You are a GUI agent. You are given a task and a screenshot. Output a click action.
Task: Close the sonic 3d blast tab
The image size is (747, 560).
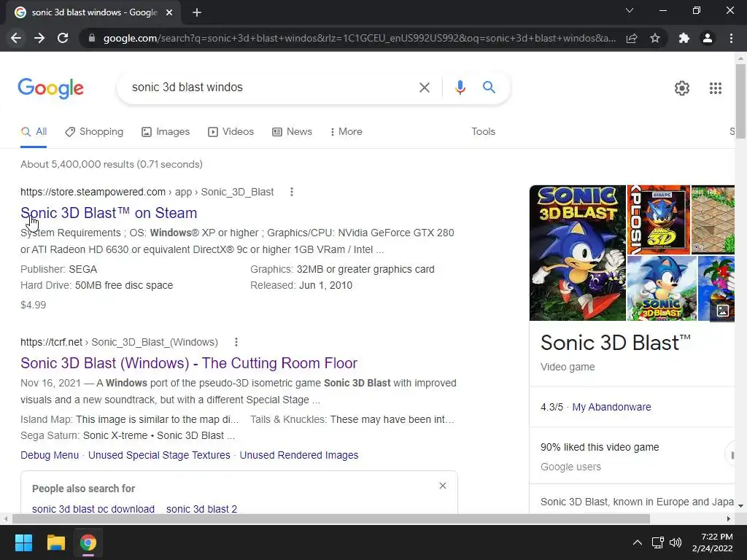pyautogui.click(x=169, y=12)
